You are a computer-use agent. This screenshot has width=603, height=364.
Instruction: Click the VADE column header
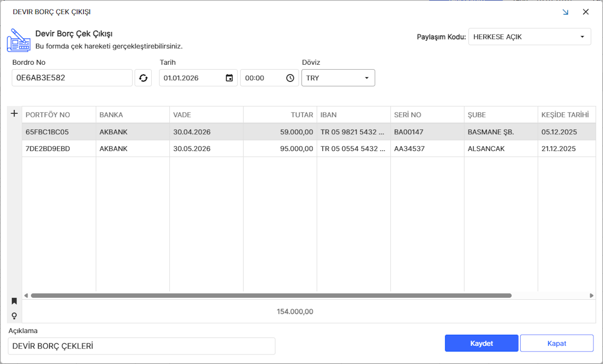click(x=206, y=115)
